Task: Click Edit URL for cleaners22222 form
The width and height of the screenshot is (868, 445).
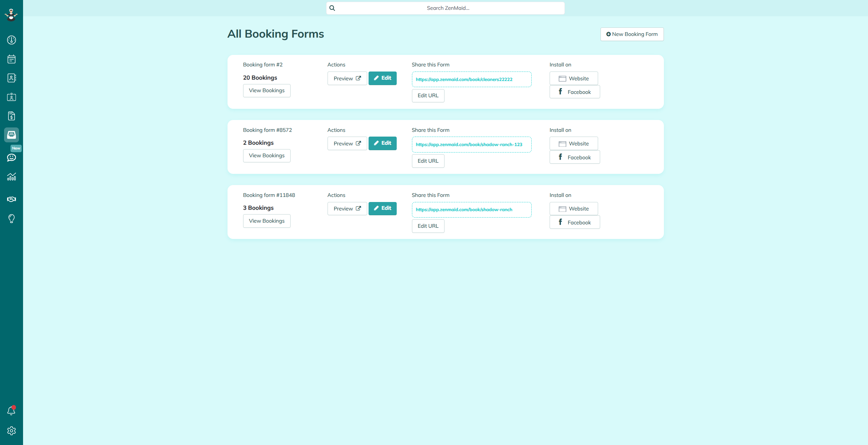Action: coord(428,96)
